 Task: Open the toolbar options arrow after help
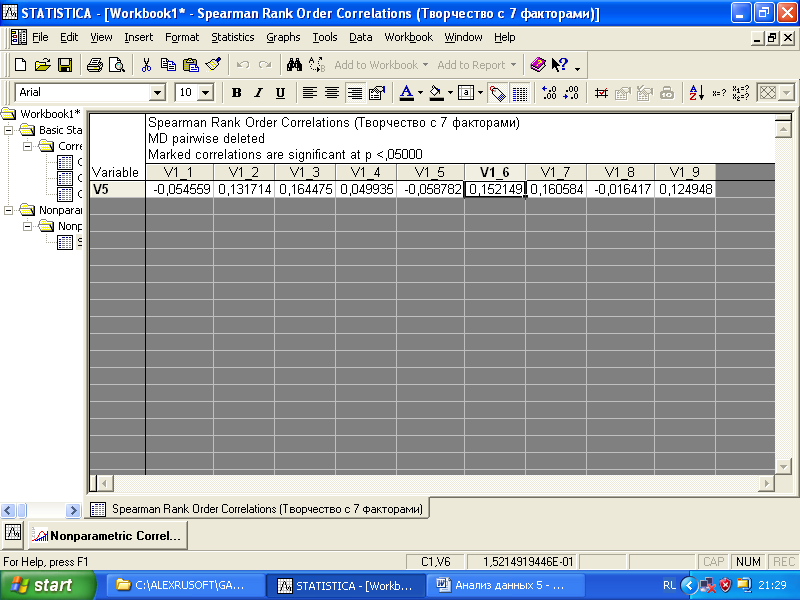tap(578, 67)
